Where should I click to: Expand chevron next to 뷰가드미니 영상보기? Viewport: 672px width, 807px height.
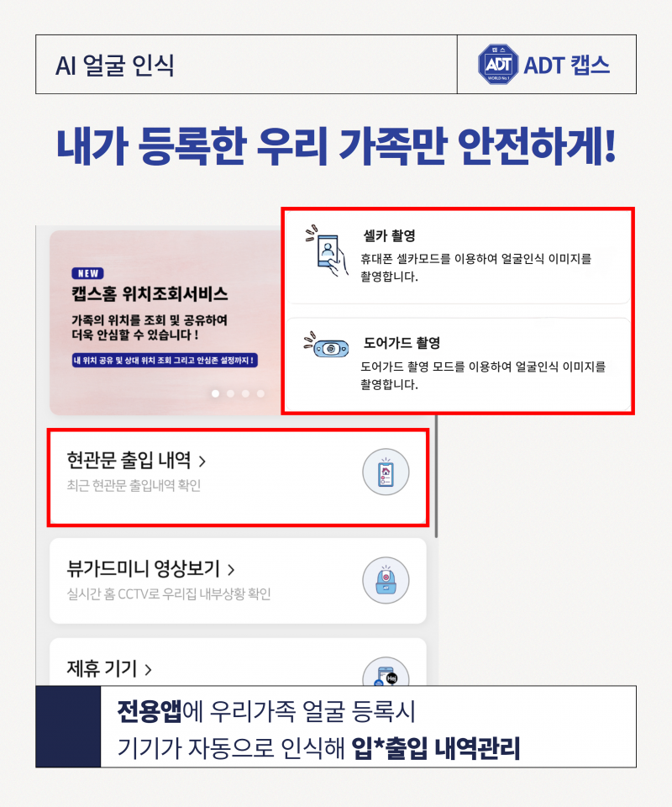pos(231,570)
